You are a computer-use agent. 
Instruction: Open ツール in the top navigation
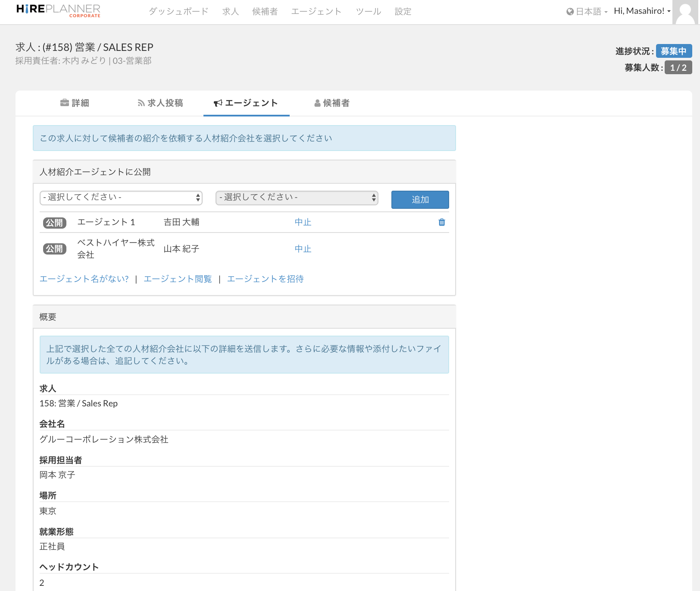click(x=369, y=12)
